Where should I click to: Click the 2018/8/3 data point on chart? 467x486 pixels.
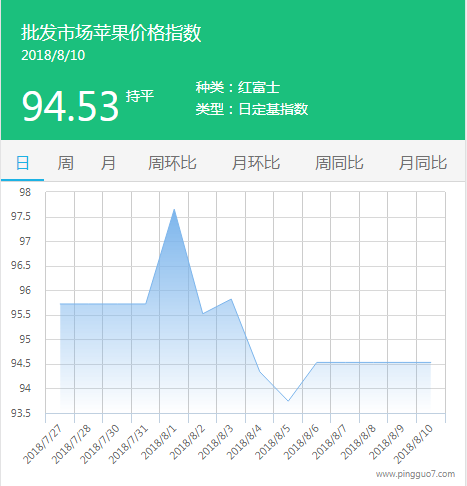coord(231,299)
